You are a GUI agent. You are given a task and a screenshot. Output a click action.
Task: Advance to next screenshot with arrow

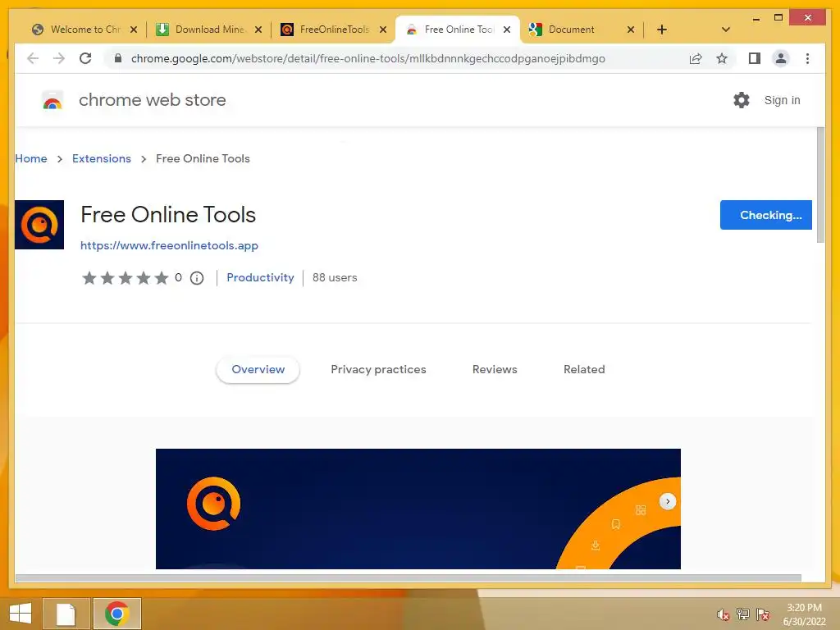pyautogui.click(x=668, y=501)
